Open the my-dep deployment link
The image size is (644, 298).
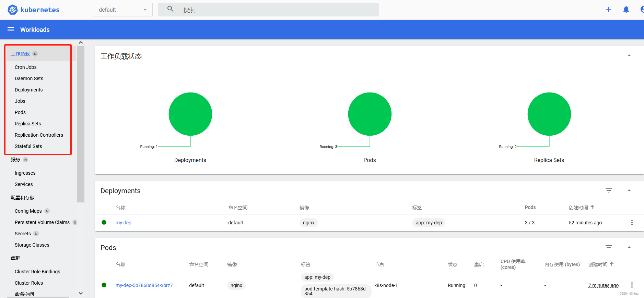(124, 223)
